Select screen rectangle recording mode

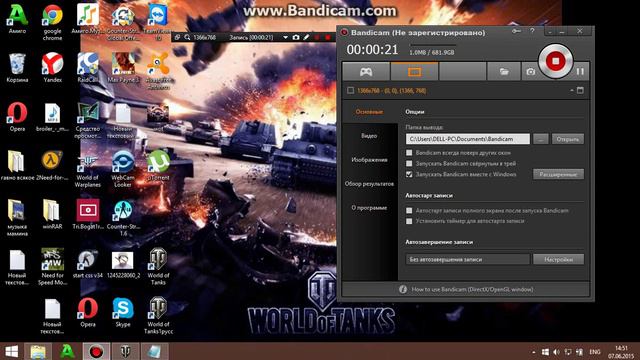(x=414, y=72)
